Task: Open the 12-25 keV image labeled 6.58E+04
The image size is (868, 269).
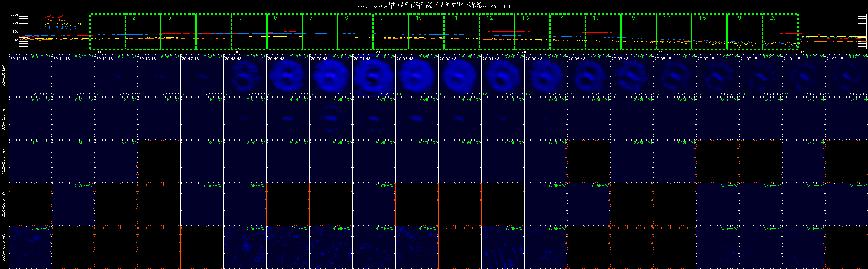Action: point(288,161)
